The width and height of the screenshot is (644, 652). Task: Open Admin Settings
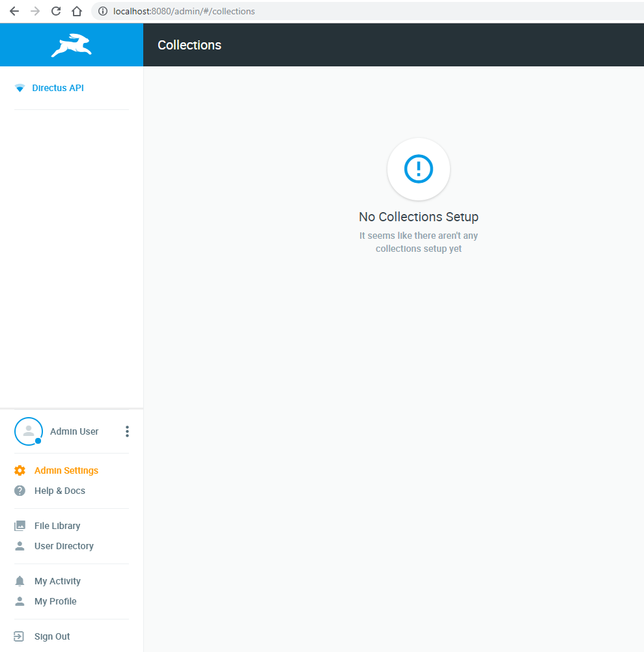click(x=66, y=470)
